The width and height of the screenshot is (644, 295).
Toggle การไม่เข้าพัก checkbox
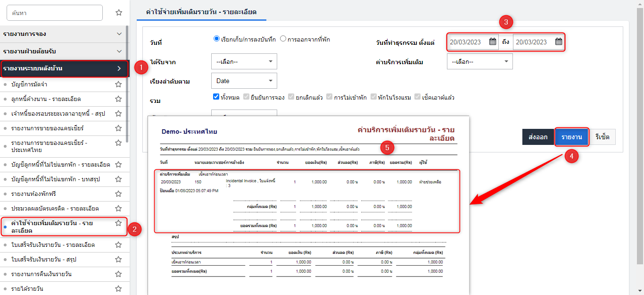330,97
